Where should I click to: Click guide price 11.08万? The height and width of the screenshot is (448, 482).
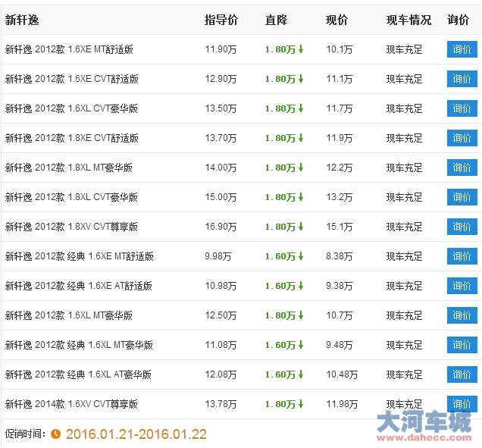[x=221, y=345]
